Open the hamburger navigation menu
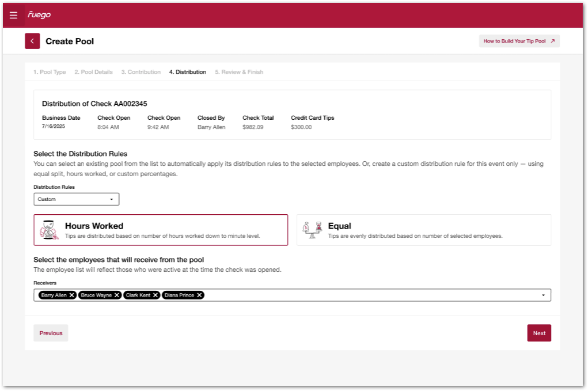Viewport: 588px width, 391px height. pyautogui.click(x=13, y=15)
